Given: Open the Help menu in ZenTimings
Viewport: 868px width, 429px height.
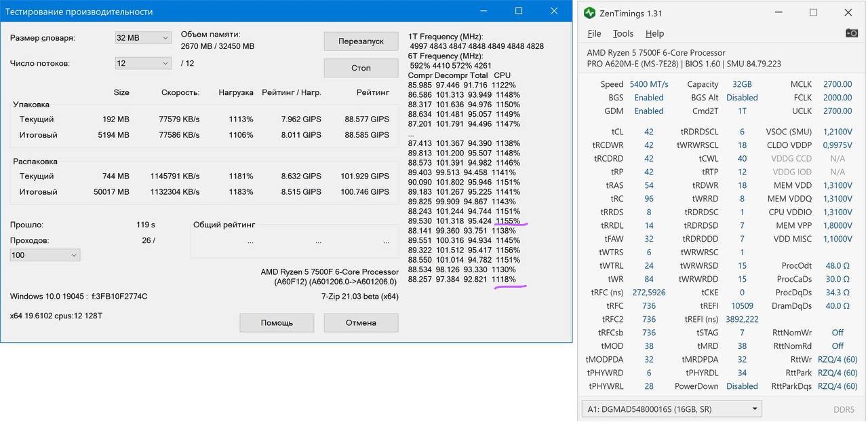Looking at the screenshot, I should click(654, 33).
